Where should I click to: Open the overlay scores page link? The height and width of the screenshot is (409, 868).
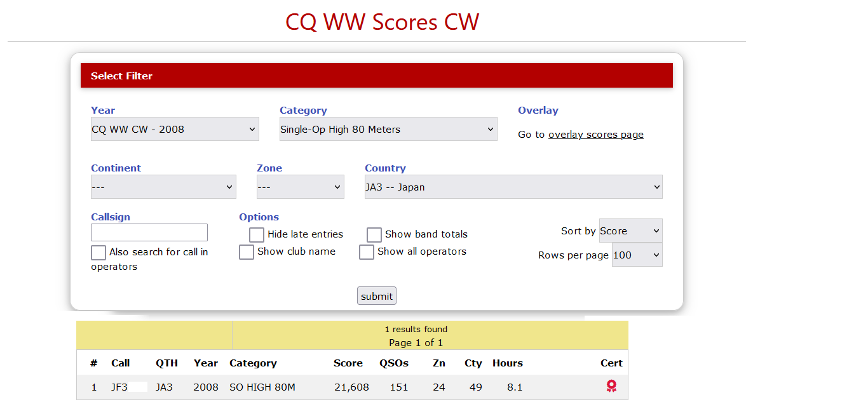(595, 134)
